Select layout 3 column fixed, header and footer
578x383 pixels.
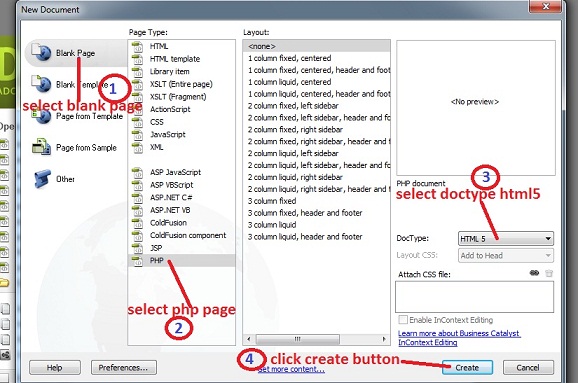pos(317,213)
